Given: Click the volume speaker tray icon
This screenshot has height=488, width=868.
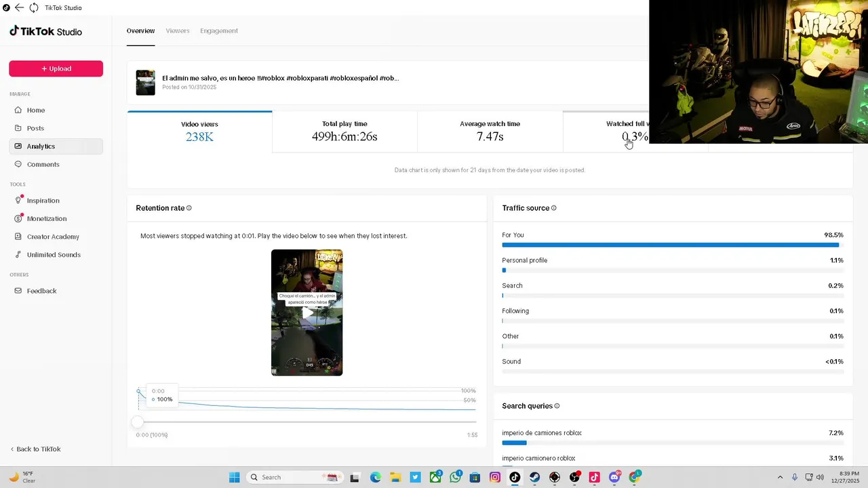Looking at the screenshot, I should pyautogui.click(x=820, y=477).
